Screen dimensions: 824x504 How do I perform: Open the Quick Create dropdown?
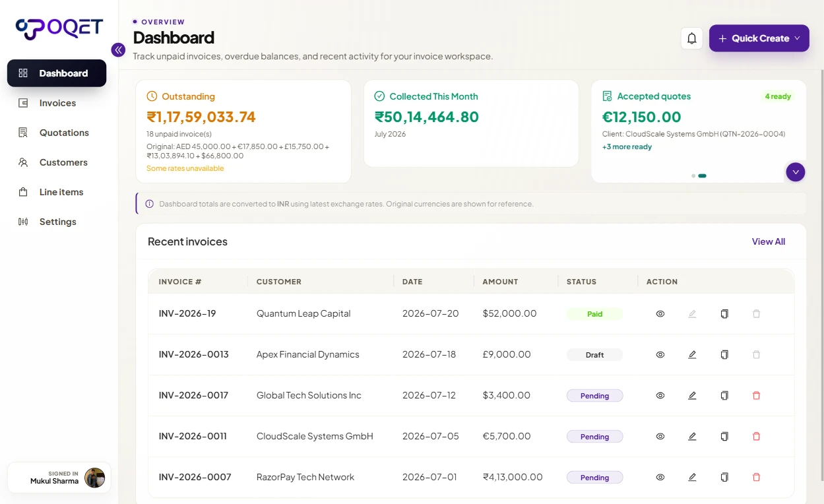point(759,38)
